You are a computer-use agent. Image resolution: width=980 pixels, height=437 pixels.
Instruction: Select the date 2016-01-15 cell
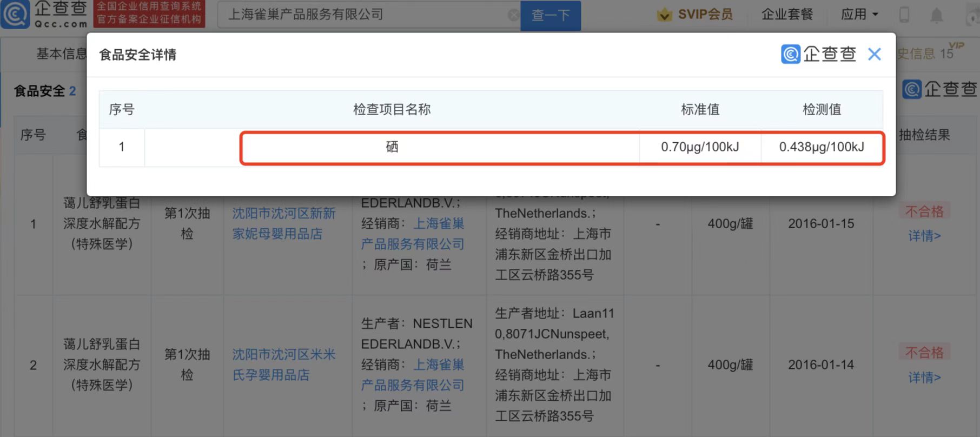point(821,223)
